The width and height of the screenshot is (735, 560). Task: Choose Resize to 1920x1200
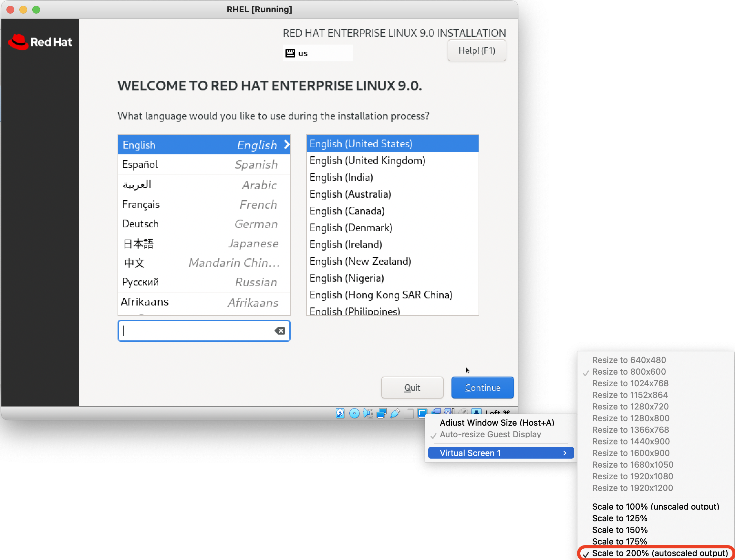click(x=632, y=488)
